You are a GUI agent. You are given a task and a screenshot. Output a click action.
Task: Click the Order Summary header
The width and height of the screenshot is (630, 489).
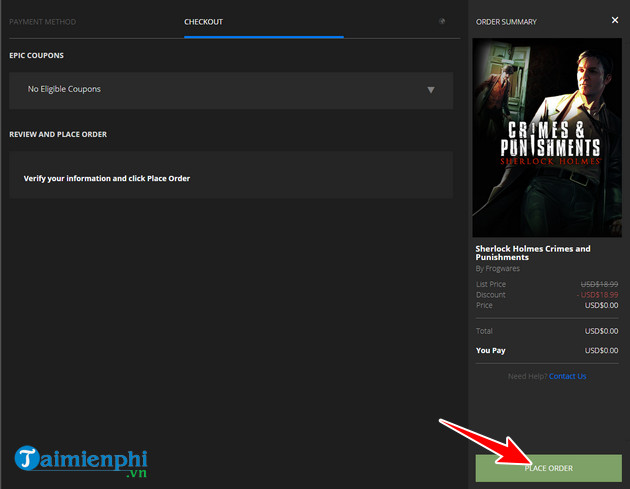(x=506, y=22)
